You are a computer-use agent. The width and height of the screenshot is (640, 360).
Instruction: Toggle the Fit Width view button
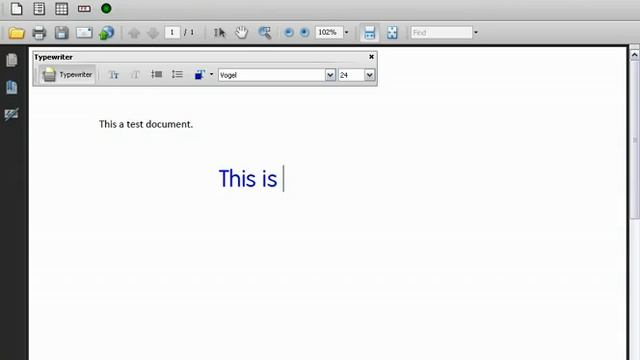pos(369,33)
